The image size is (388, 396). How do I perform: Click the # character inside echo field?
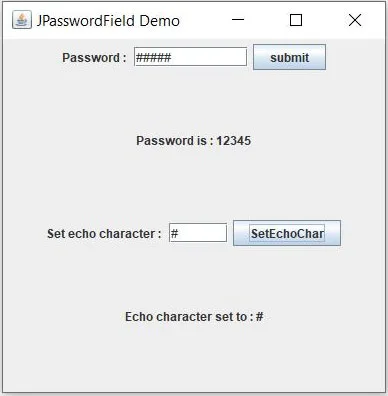(174, 233)
